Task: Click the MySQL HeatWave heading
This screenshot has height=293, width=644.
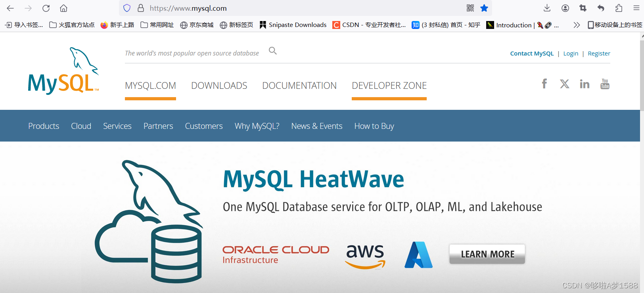Action: (x=313, y=179)
